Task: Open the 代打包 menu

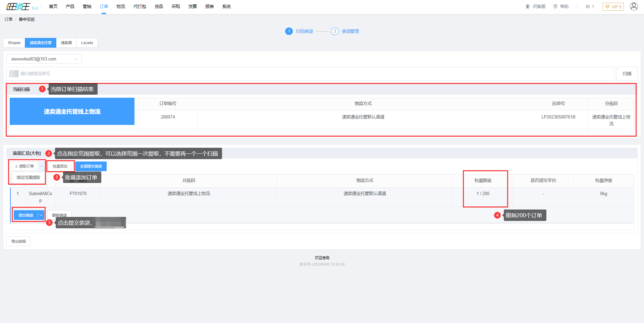Action: [x=140, y=6]
